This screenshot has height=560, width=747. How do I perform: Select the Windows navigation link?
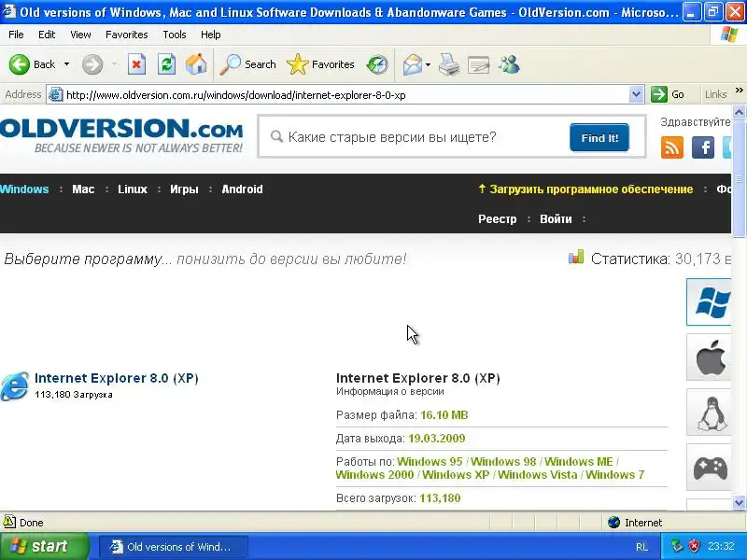[24, 189]
